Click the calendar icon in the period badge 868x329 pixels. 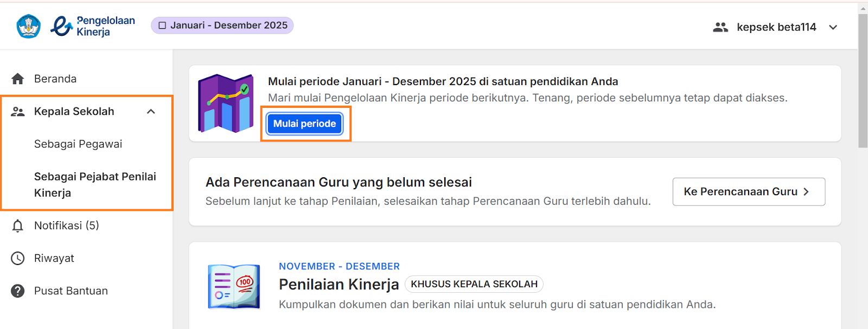162,25
